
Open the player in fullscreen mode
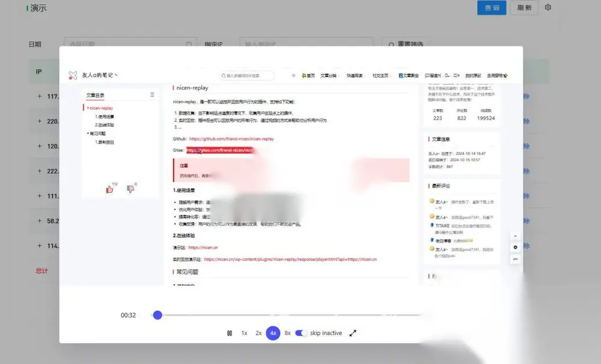[353, 333]
